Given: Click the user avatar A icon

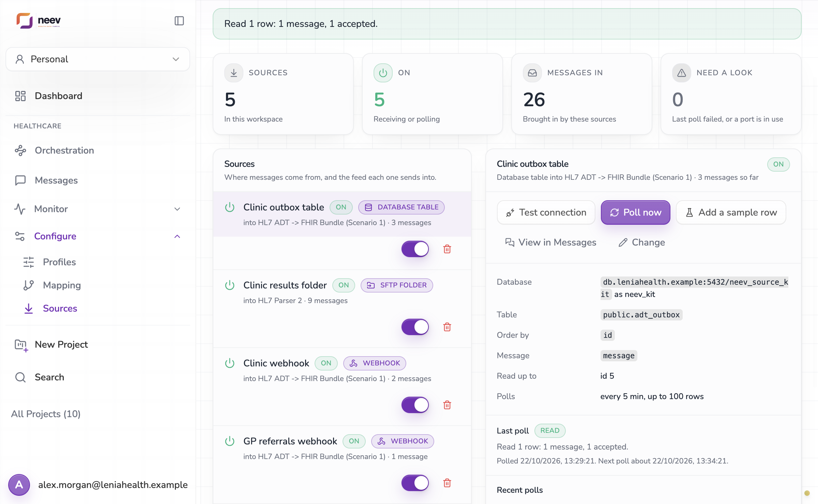Looking at the screenshot, I should coord(19,485).
